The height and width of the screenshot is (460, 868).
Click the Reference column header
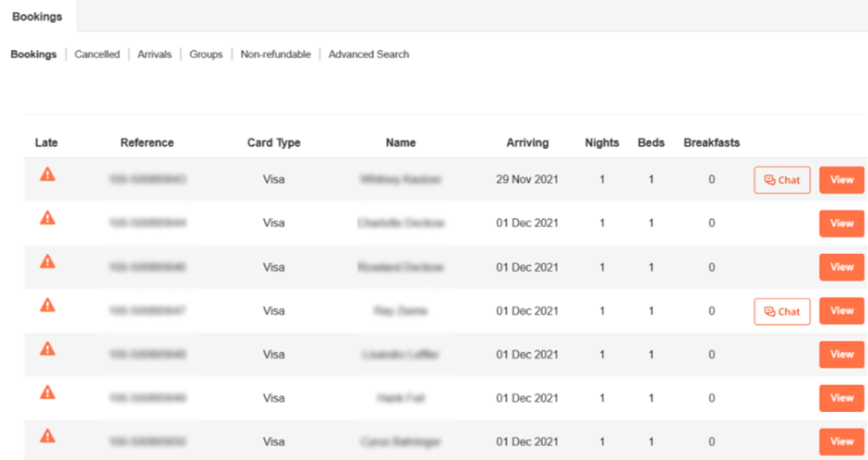click(147, 143)
